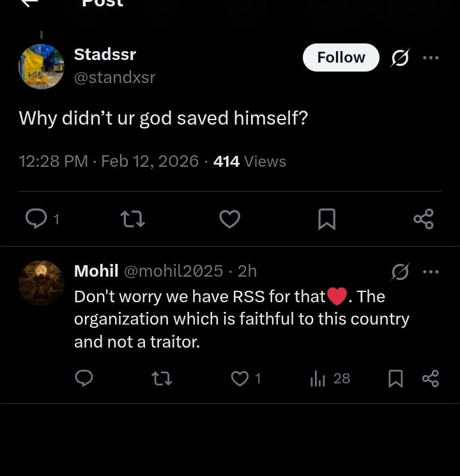
Task: View Mohil's profile avatar
Action: (42, 283)
